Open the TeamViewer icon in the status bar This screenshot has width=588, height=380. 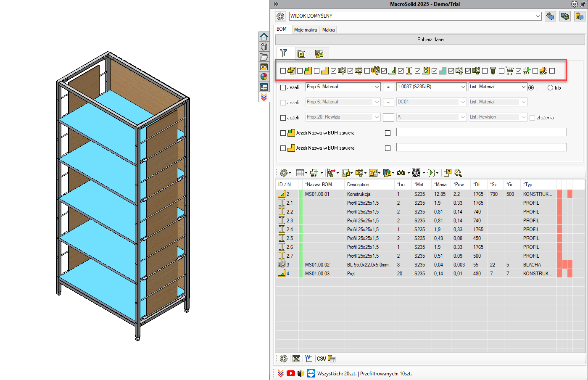pos(311,373)
